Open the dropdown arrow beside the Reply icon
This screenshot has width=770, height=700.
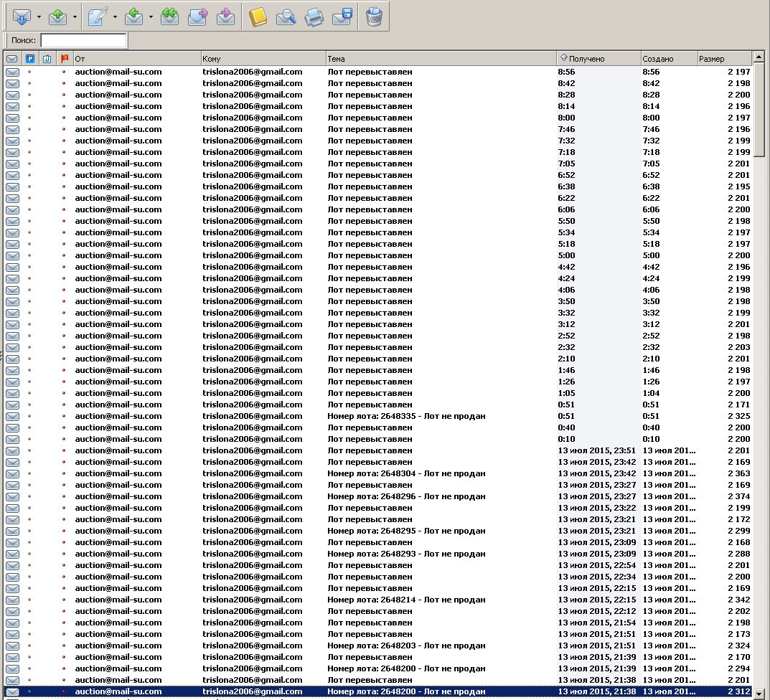[151, 16]
